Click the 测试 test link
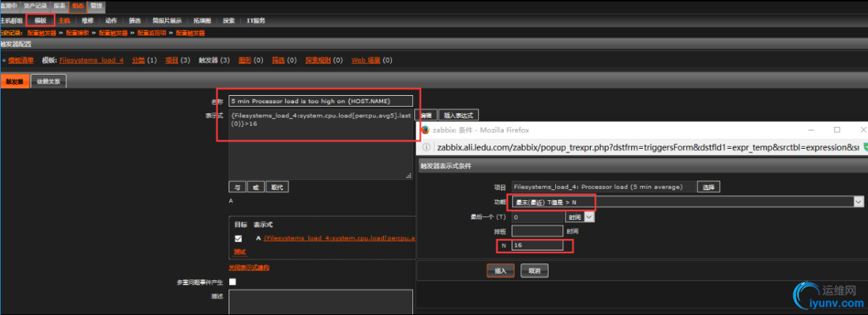 239,252
